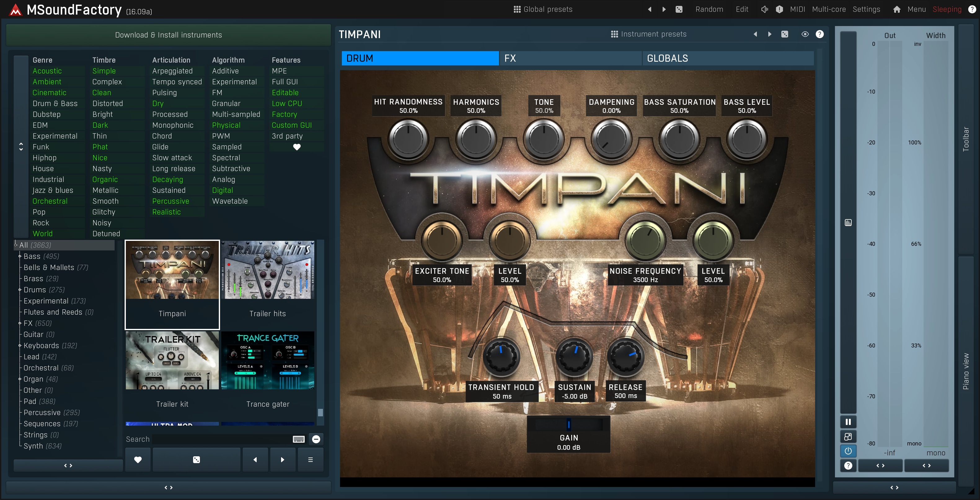Select previous instrument preset arrow
This screenshot has width=980, height=500.
click(755, 34)
